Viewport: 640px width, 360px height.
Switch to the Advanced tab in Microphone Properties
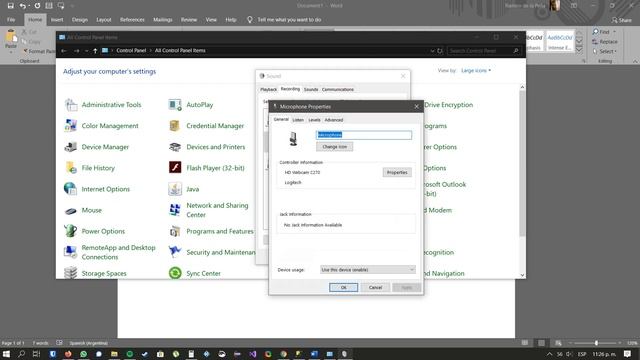[x=334, y=120]
